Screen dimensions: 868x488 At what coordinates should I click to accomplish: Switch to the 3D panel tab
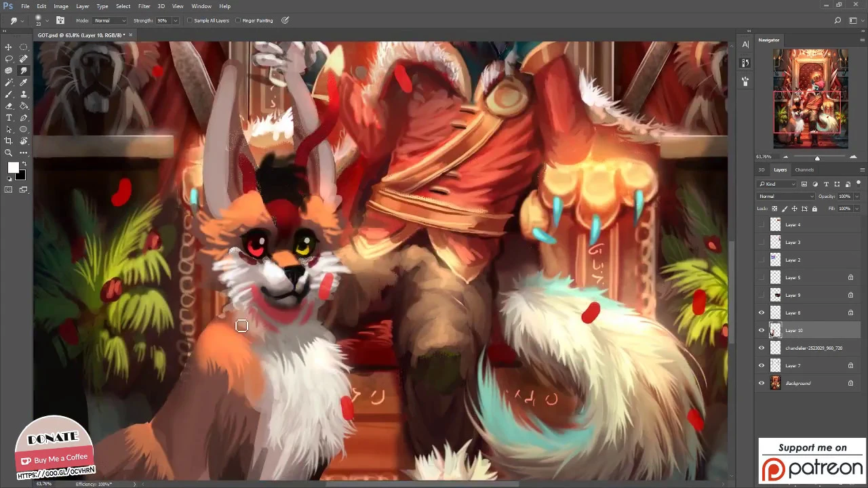click(762, 169)
